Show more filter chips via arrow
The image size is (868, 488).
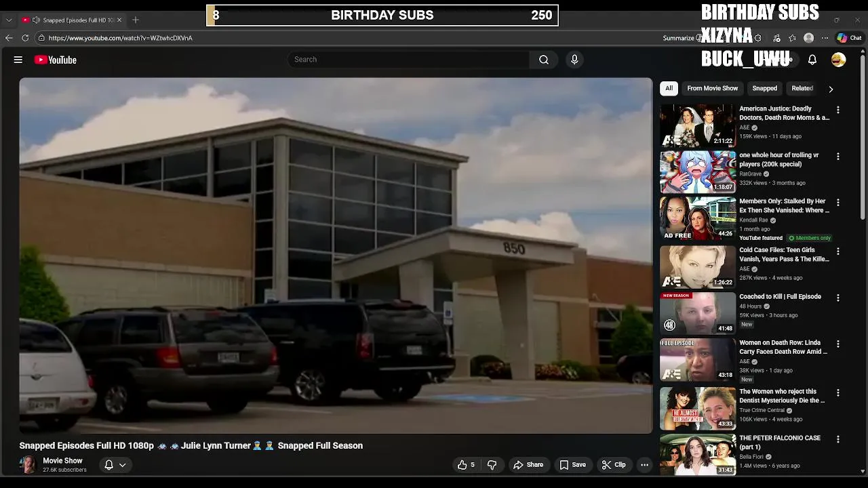coord(831,89)
